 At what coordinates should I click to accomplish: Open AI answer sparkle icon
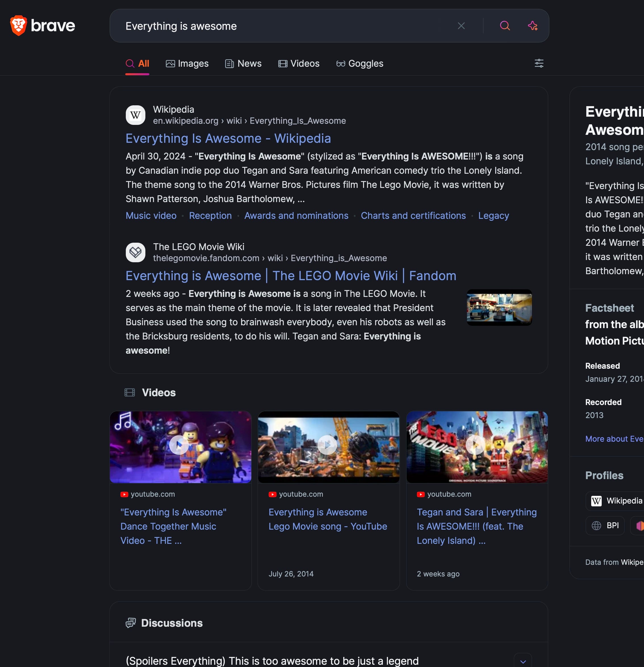pos(532,26)
